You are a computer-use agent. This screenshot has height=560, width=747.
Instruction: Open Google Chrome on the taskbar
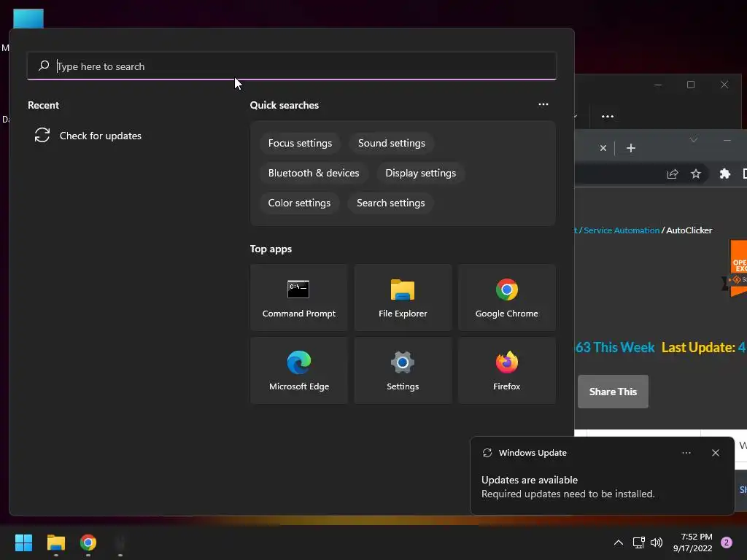click(88, 542)
